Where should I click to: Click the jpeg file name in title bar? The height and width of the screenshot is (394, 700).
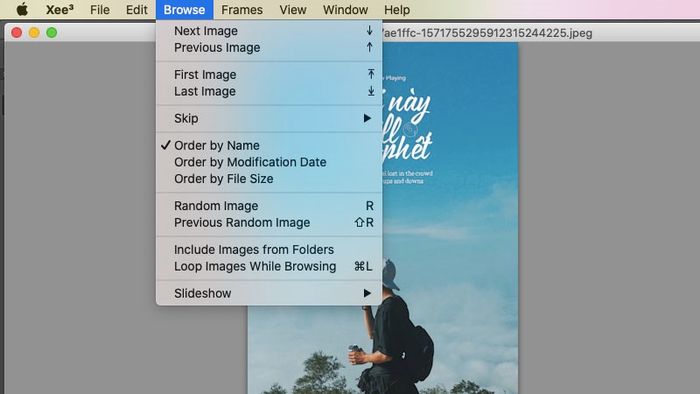tap(487, 33)
